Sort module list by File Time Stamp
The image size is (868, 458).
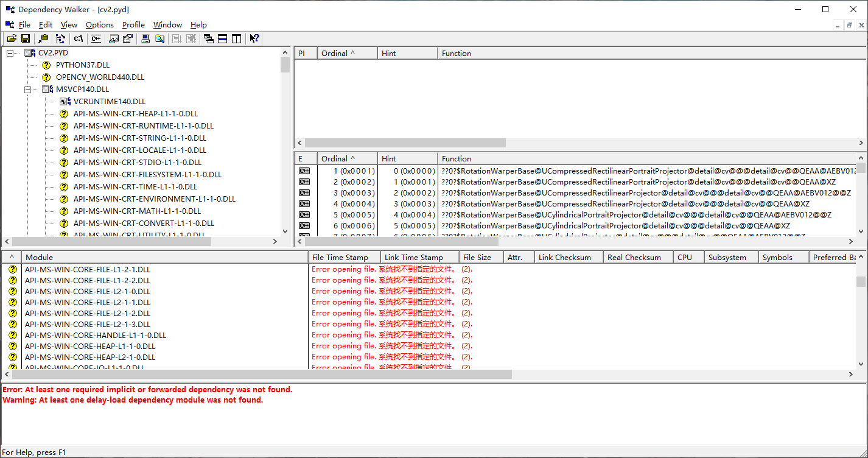pos(344,257)
